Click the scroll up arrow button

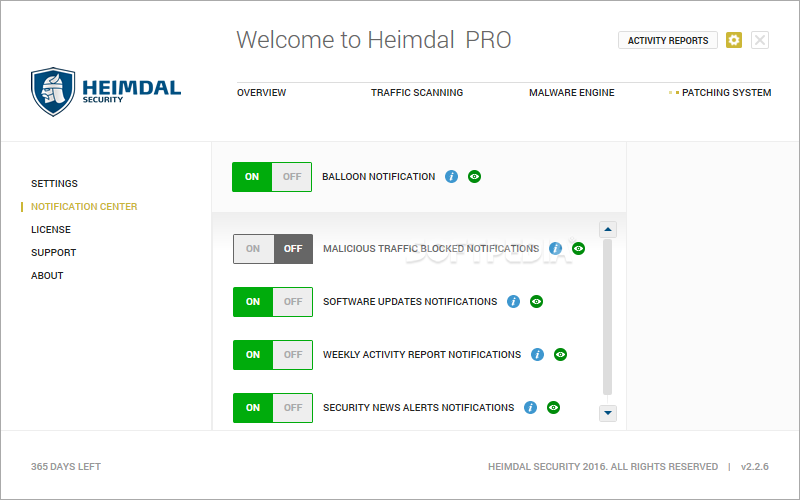(608, 230)
